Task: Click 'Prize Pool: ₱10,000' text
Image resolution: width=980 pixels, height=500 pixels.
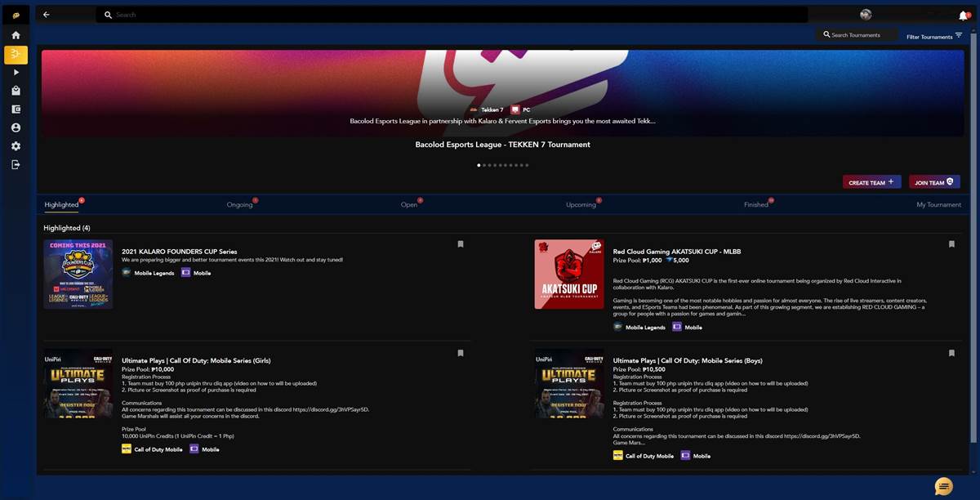Action: click(x=148, y=369)
